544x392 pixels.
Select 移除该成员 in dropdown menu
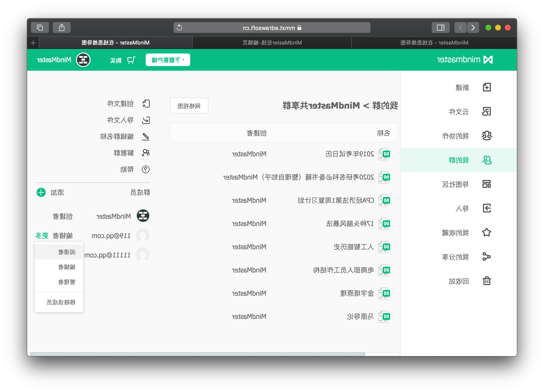(59, 302)
